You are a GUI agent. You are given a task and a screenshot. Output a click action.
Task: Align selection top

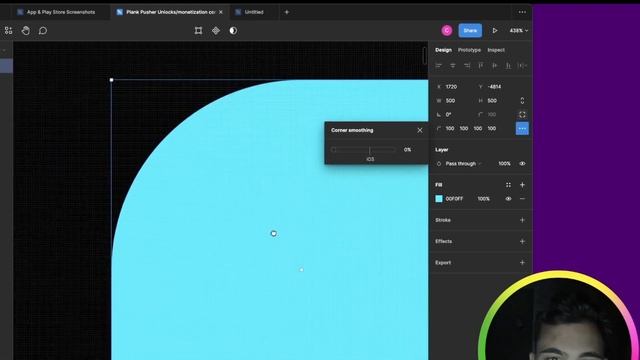481,65
